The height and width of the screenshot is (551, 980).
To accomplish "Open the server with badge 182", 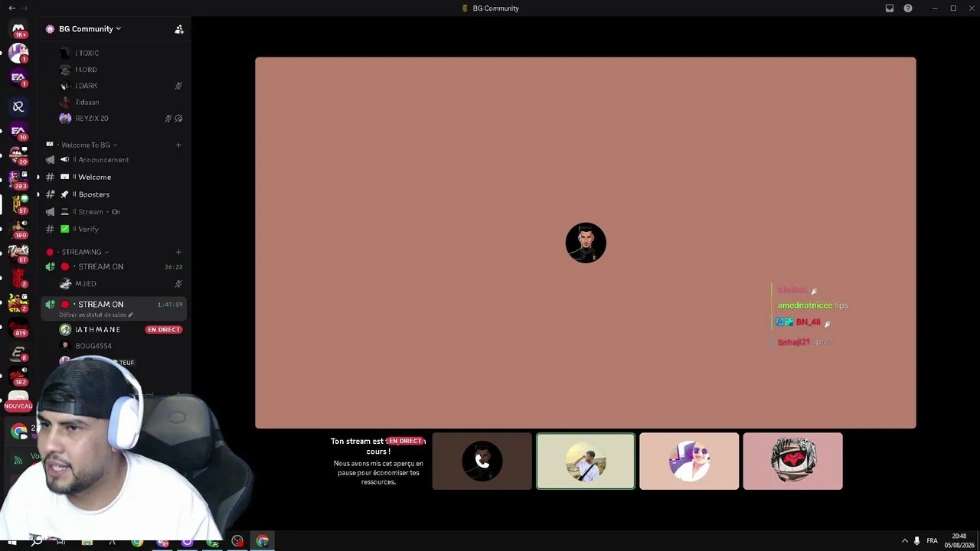I will (18, 376).
